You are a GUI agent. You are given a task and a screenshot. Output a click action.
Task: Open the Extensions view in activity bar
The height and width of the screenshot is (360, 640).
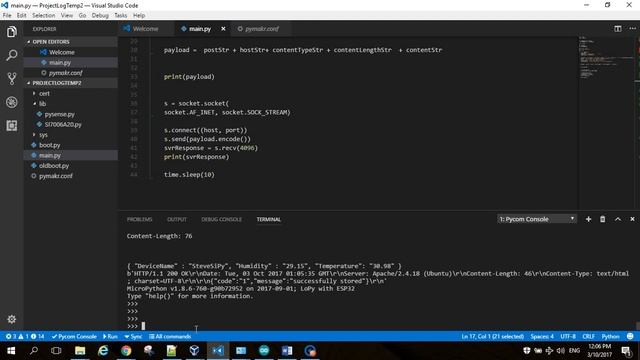[x=12, y=125]
